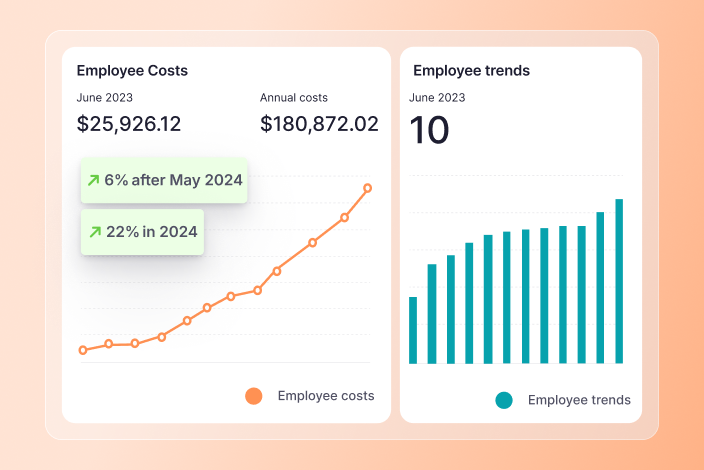Click the Annual costs label
The image size is (704, 470).
click(x=294, y=98)
